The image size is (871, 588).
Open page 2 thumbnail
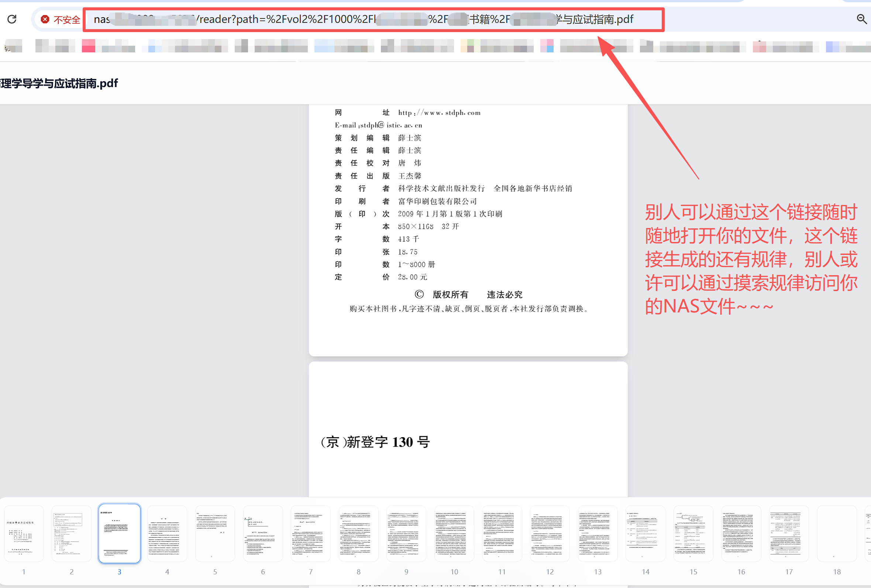[72, 533]
